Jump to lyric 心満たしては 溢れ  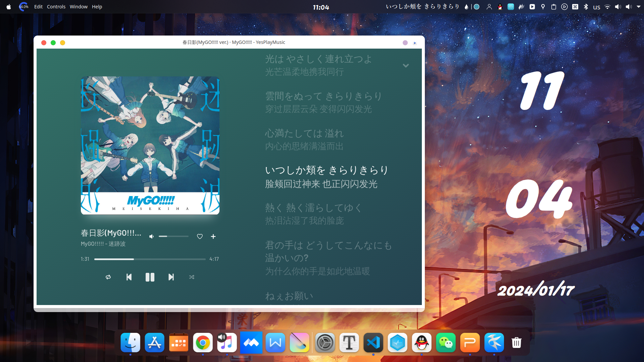point(304,133)
